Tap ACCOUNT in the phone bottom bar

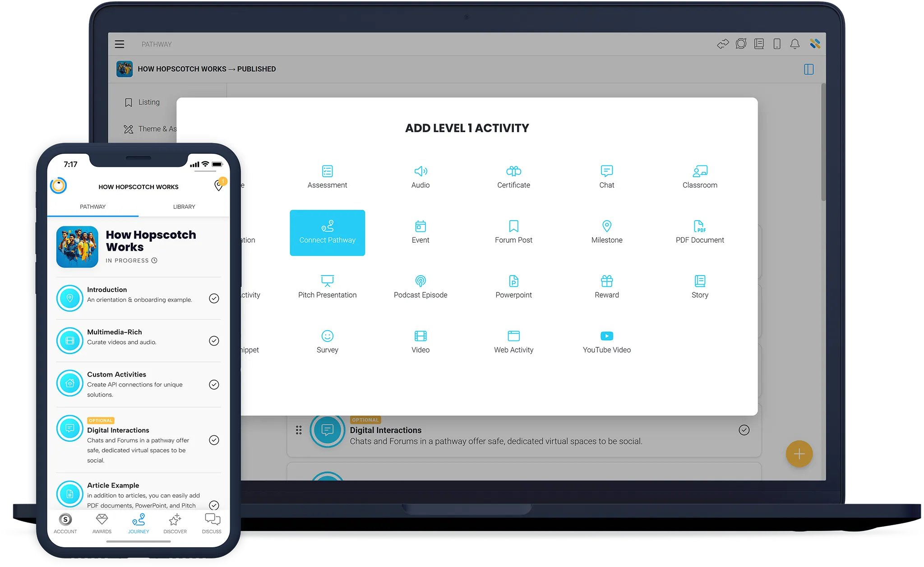pyautogui.click(x=65, y=524)
